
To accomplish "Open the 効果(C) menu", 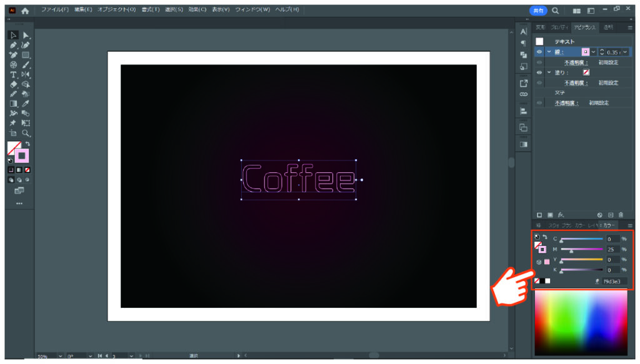I will tap(197, 9).
